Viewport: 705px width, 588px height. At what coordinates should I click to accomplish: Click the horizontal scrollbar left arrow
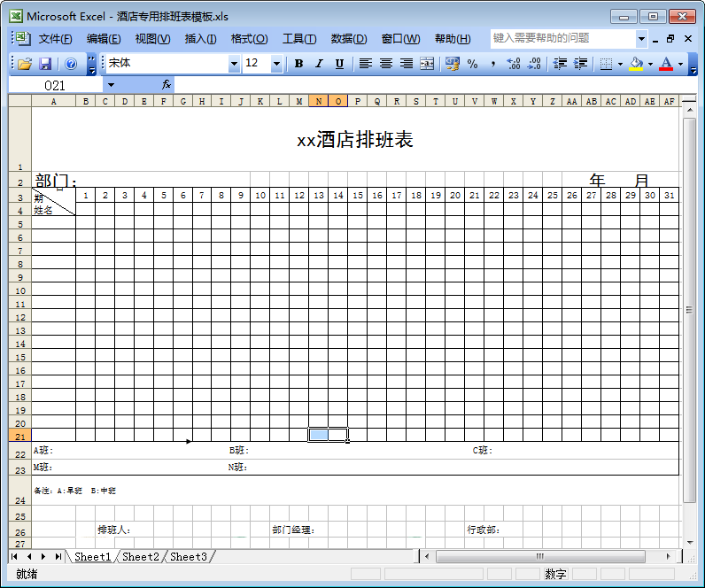tap(427, 556)
